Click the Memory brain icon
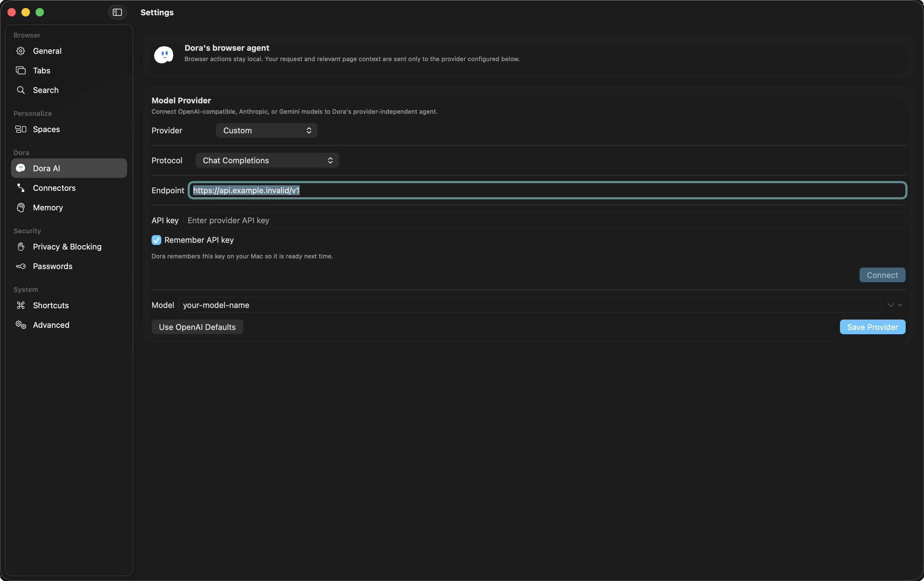The width and height of the screenshot is (924, 581). [21, 208]
